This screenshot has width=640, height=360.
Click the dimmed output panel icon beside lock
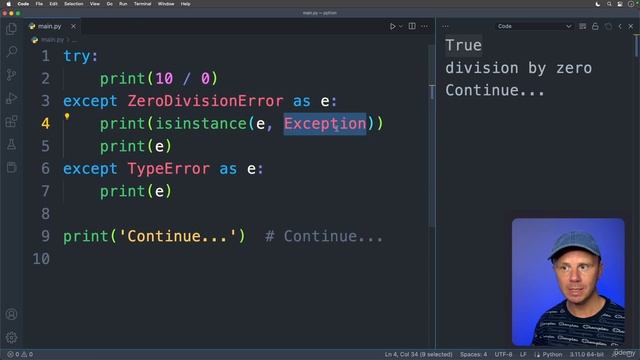(608, 26)
